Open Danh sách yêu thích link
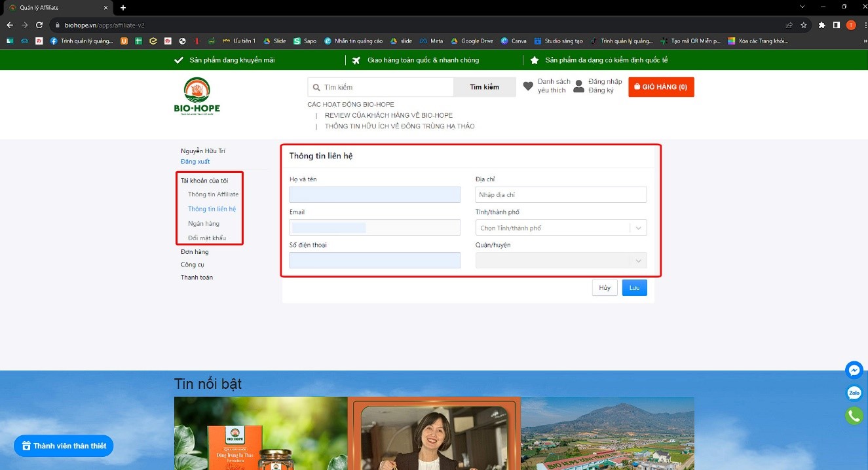The image size is (868, 470). coord(554,86)
